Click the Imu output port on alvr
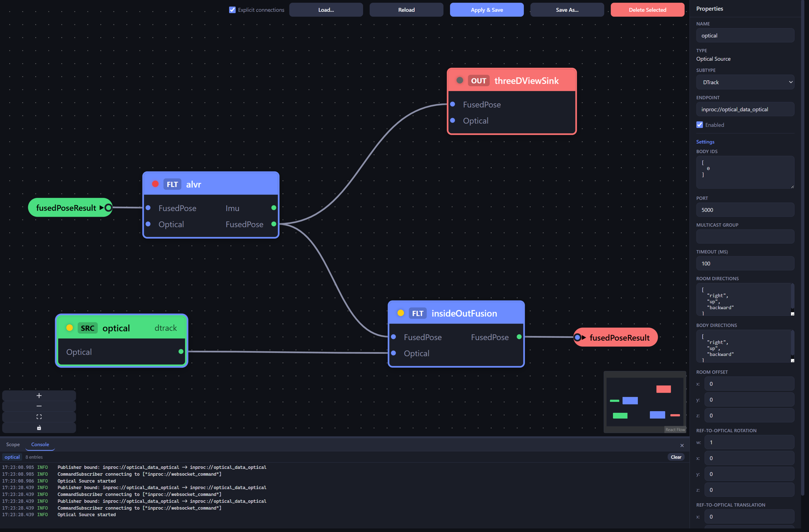Image resolution: width=809 pixels, height=532 pixels. tap(274, 208)
